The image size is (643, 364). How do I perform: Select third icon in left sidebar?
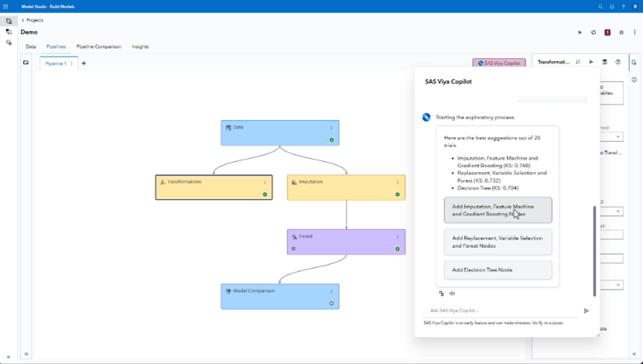tap(9, 43)
